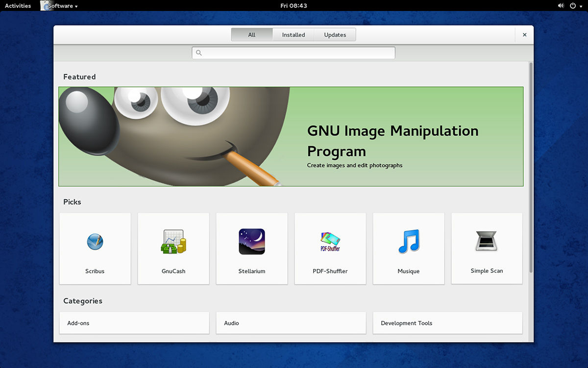Click the Scribus label text
588x368 pixels.
[95, 271]
